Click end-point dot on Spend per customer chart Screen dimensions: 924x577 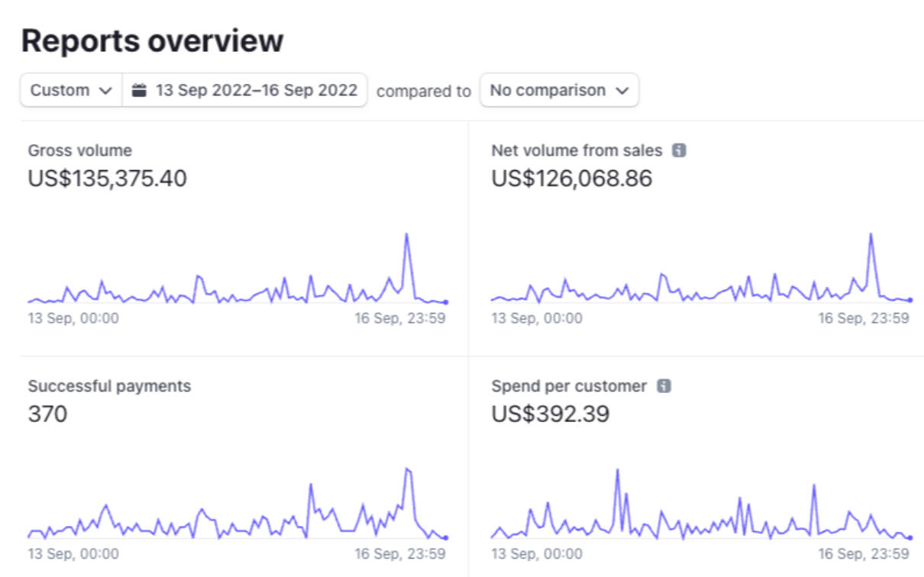(910, 538)
